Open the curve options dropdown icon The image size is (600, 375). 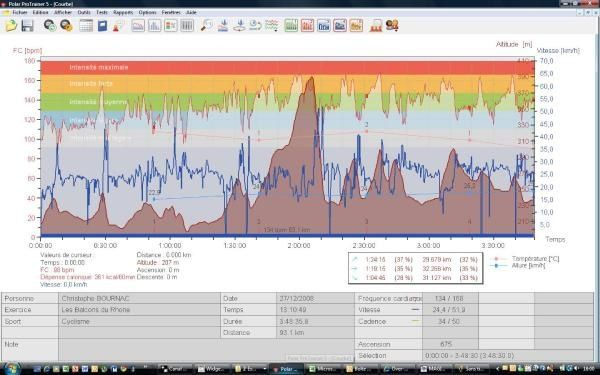click(x=272, y=26)
